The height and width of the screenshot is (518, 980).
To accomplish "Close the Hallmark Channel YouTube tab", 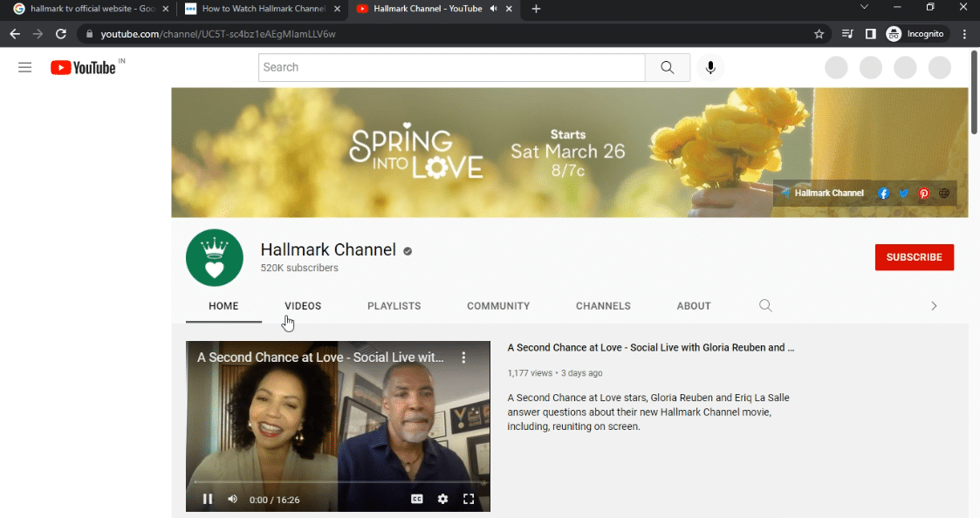I will [509, 9].
